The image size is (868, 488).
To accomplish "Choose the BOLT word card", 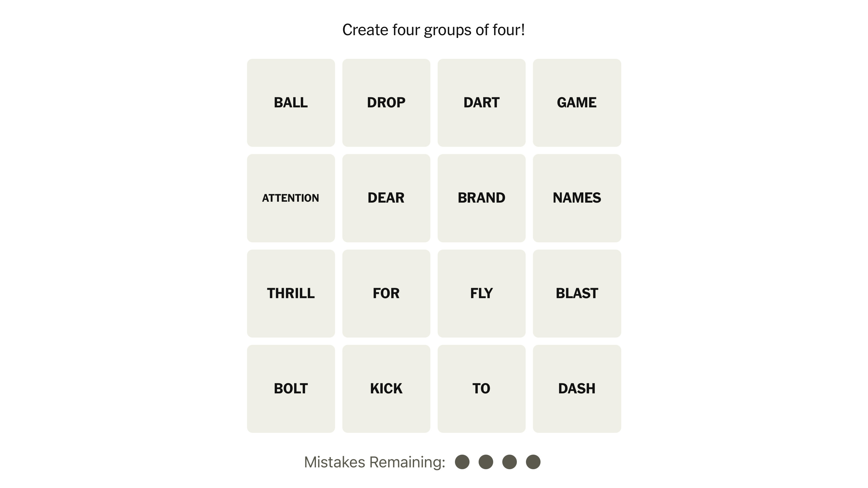I will tap(291, 389).
